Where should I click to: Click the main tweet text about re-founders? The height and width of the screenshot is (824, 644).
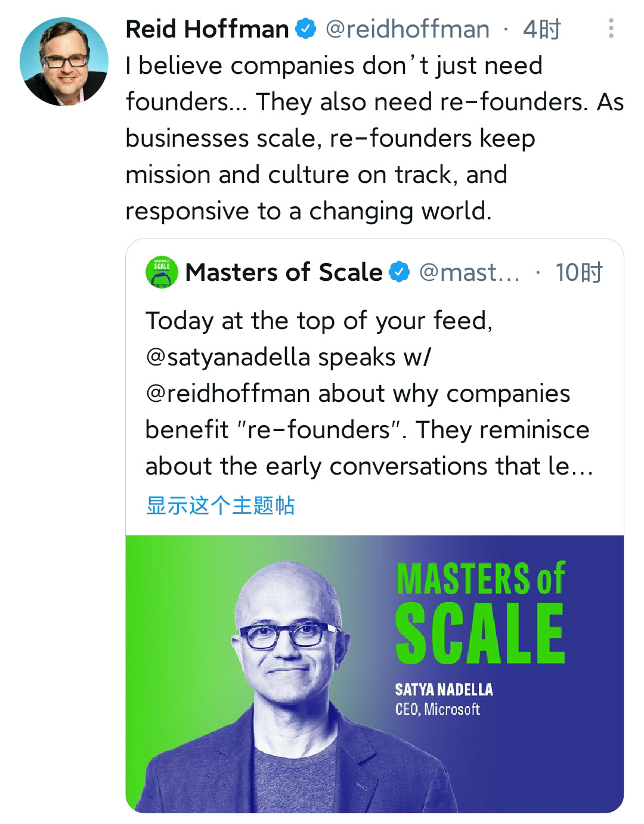pos(374,138)
